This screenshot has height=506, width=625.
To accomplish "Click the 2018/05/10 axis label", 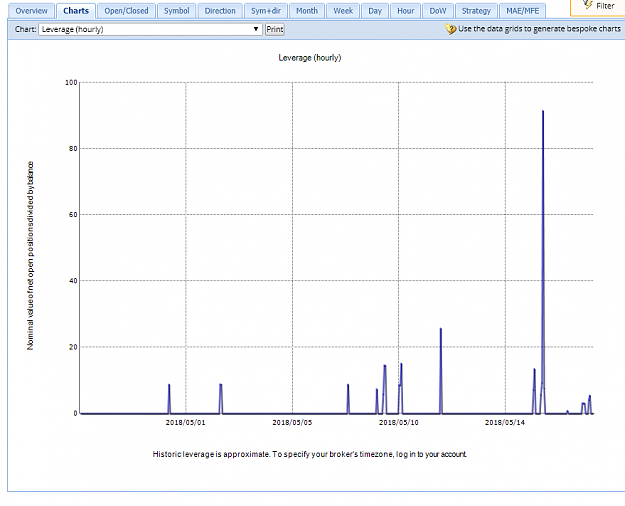I will (x=399, y=423).
